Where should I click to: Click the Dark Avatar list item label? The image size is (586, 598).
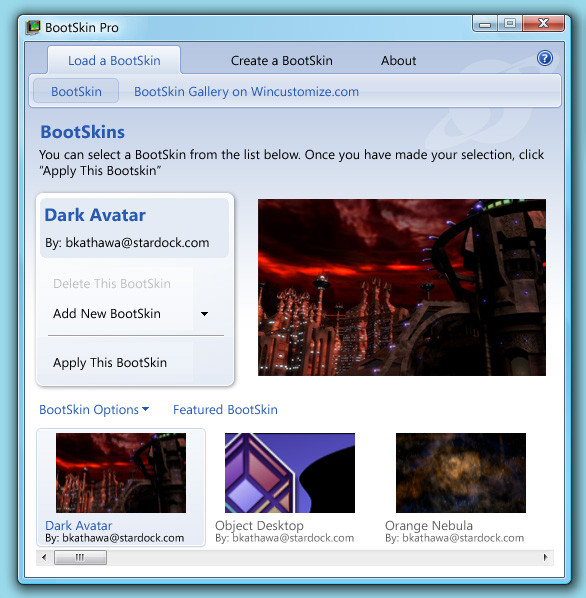click(79, 526)
